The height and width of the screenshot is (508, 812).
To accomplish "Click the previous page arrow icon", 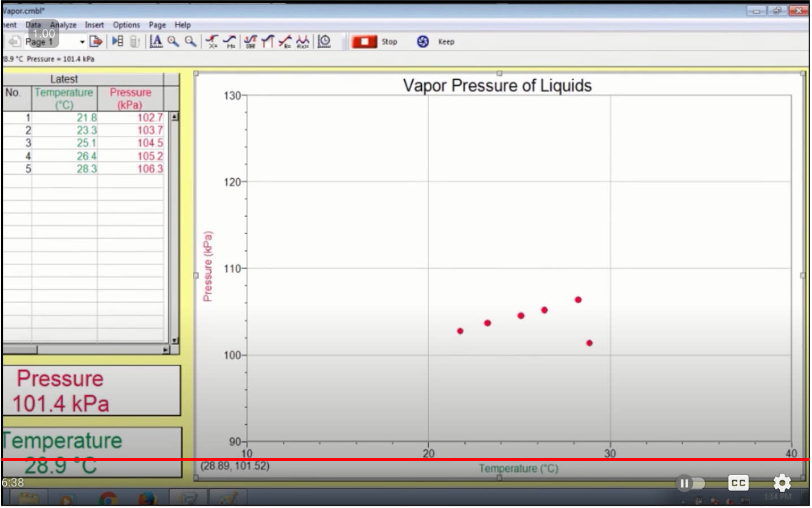I will coord(14,41).
